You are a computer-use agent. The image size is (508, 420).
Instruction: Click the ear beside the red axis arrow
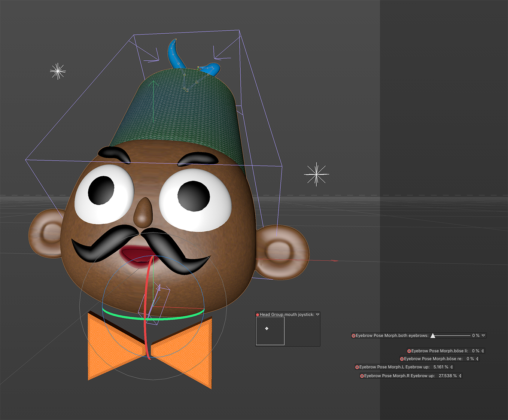point(283,253)
